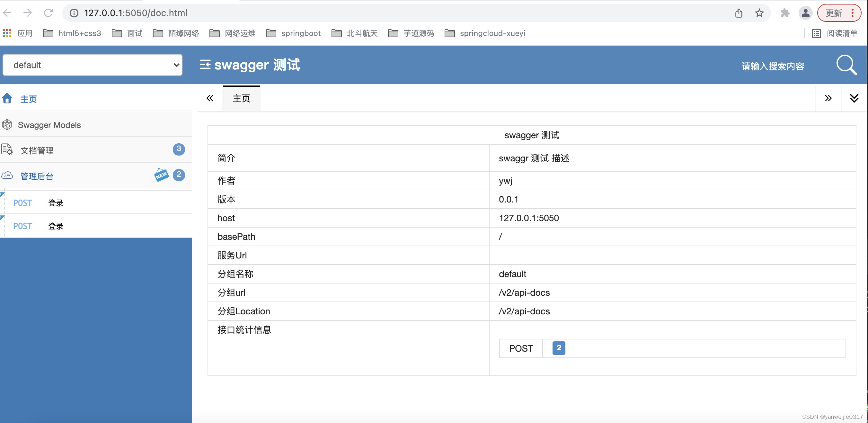Click the share page icon
The width and height of the screenshot is (868, 423).
pyautogui.click(x=739, y=13)
